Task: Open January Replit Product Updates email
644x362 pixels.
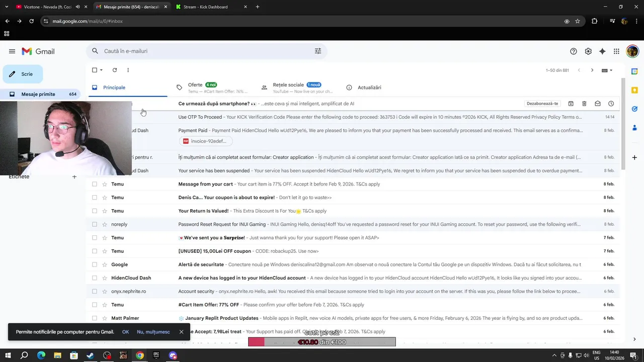Action: point(353,318)
